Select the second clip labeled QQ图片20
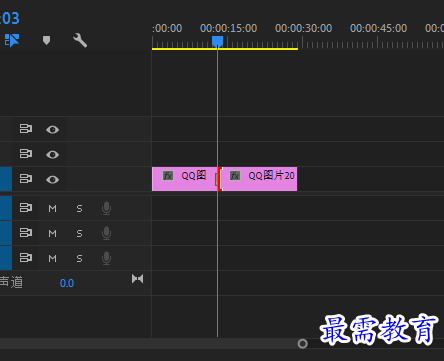Screen dimensions: 444x361 click(x=259, y=179)
